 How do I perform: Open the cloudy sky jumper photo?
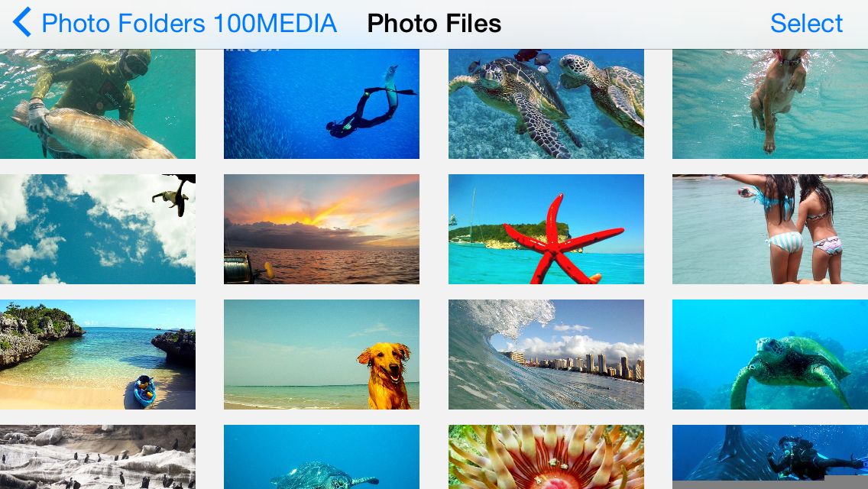click(x=98, y=229)
